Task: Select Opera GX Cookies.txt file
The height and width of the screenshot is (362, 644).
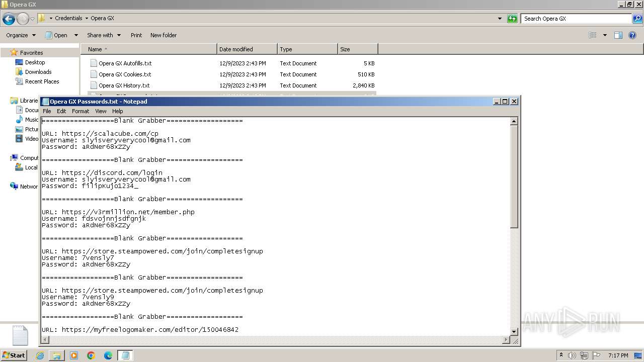Action: point(125,74)
